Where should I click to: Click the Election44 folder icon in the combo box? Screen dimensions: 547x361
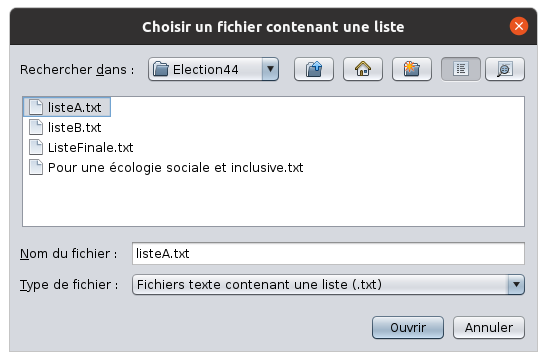pos(161,69)
